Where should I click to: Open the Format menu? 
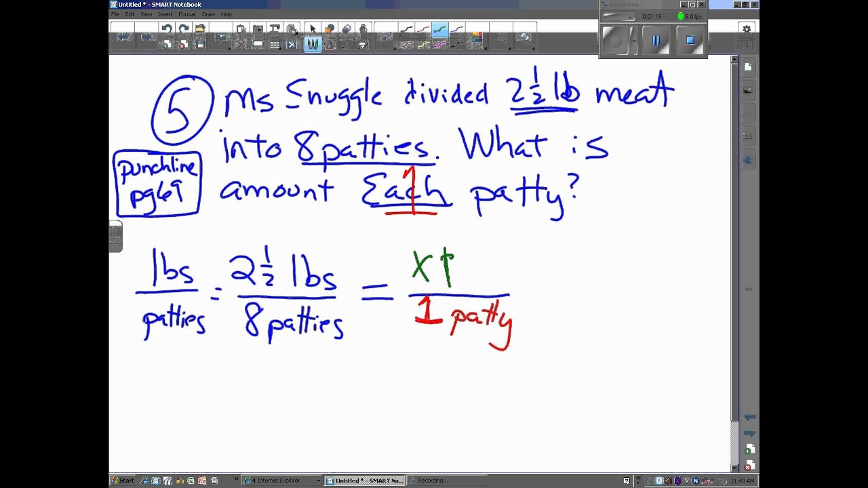coord(187,14)
